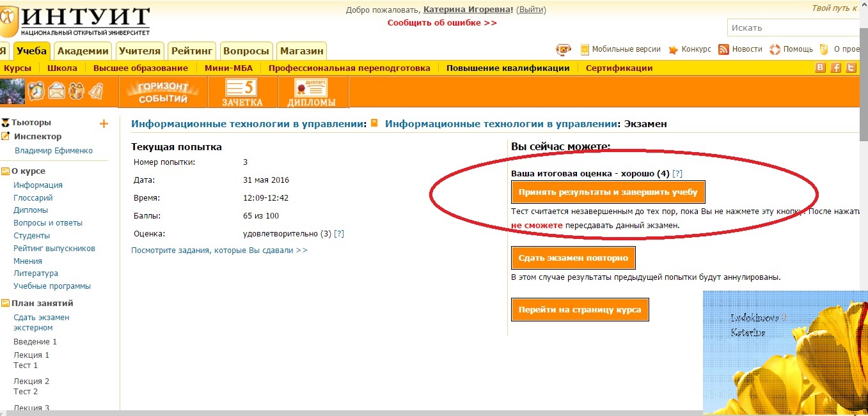Click help [?] next to итоговая оценка
Viewport: 868px width, 416px height.
click(677, 174)
